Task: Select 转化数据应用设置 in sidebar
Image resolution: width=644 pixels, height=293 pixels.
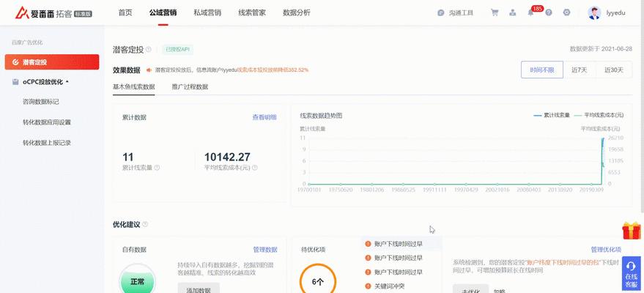Action: 47,122
